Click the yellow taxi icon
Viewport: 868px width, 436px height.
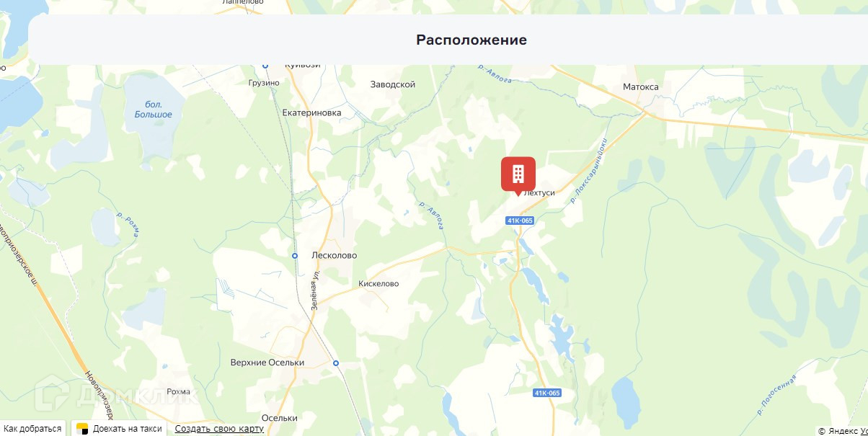click(x=82, y=429)
